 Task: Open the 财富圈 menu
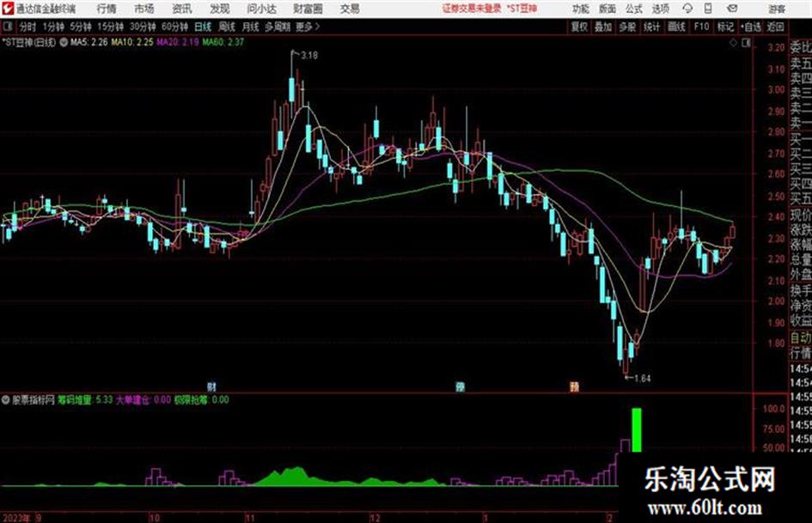click(308, 9)
